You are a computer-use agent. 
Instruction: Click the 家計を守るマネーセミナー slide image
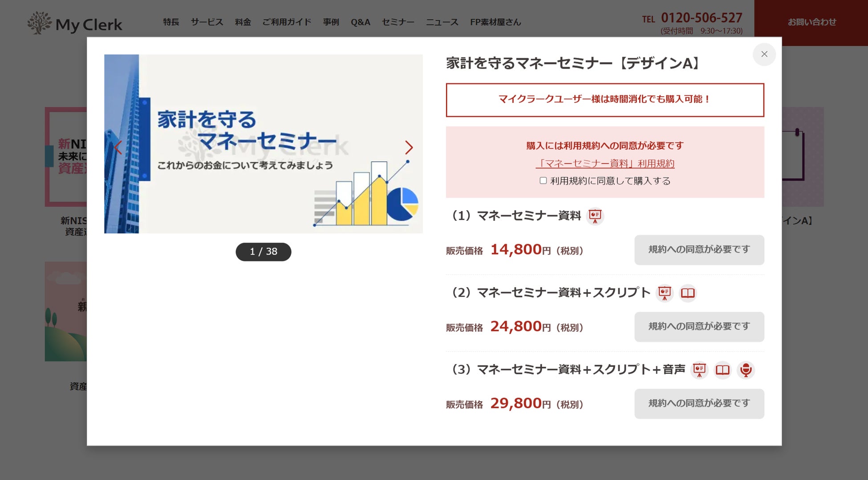(263, 144)
